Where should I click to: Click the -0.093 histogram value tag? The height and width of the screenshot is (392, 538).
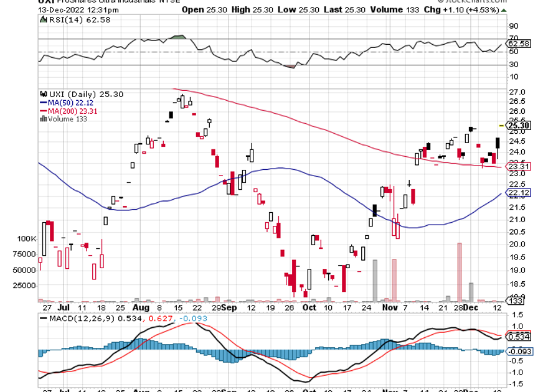pyautogui.click(x=519, y=352)
